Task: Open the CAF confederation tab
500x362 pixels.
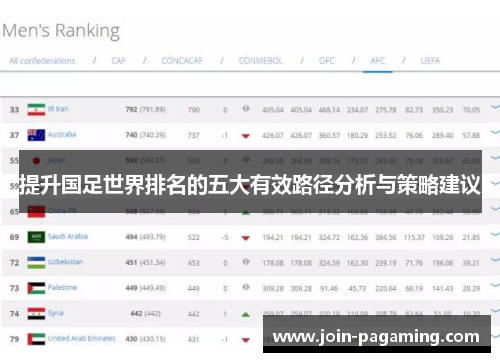Action: click(118, 61)
